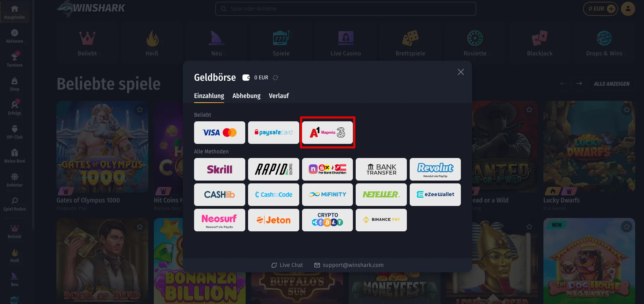This screenshot has width=644, height=304.
Task: Close the Geldbörse wallet dialog
Action: (x=461, y=72)
